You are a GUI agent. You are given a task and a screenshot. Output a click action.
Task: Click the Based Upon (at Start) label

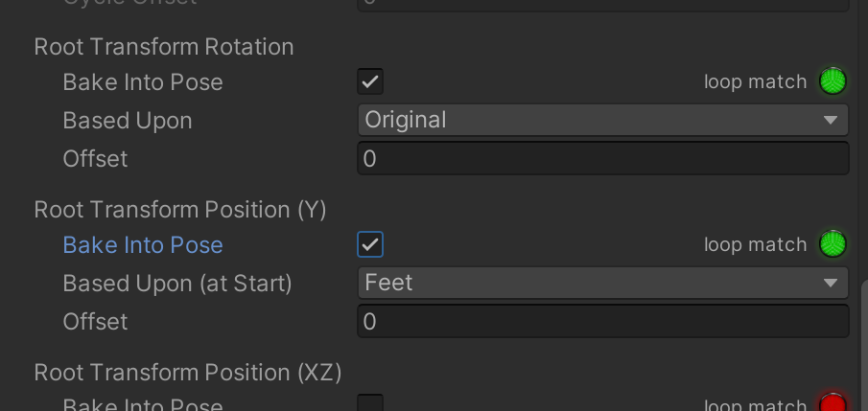[177, 284]
